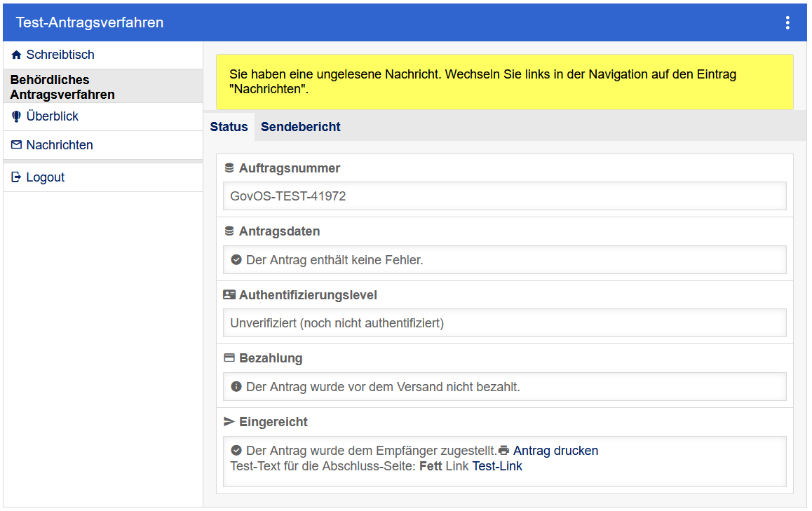This screenshot has height=511, width=812.
Task: Click the ID card icon at Authentifizierungslevel
Action: click(229, 295)
